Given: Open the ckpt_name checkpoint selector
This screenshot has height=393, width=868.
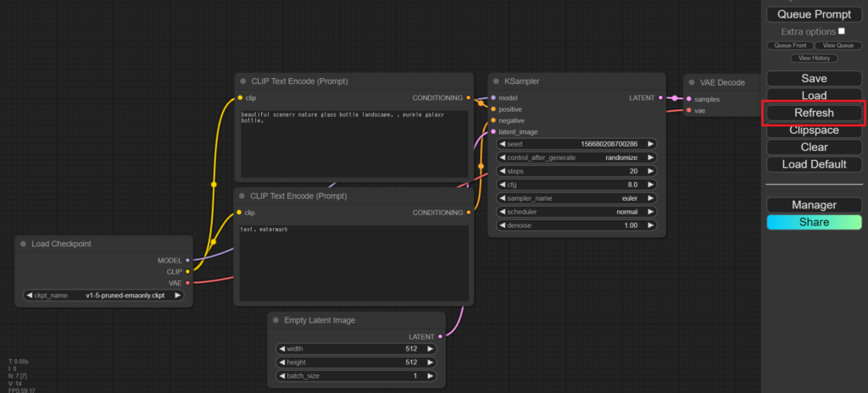Looking at the screenshot, I should tap(103, 296).
